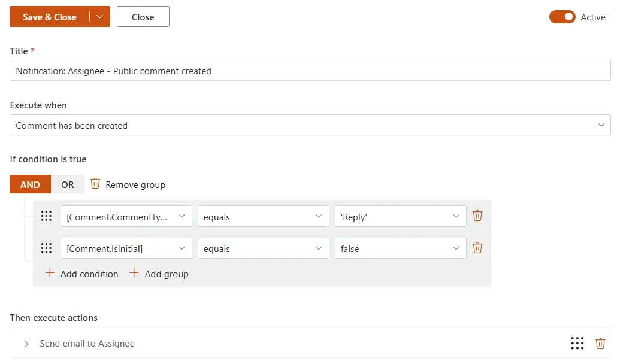The width and height of the screenshot is (620, 364).
Task: Click the Remove group trash icon
Action: point(95,184)
